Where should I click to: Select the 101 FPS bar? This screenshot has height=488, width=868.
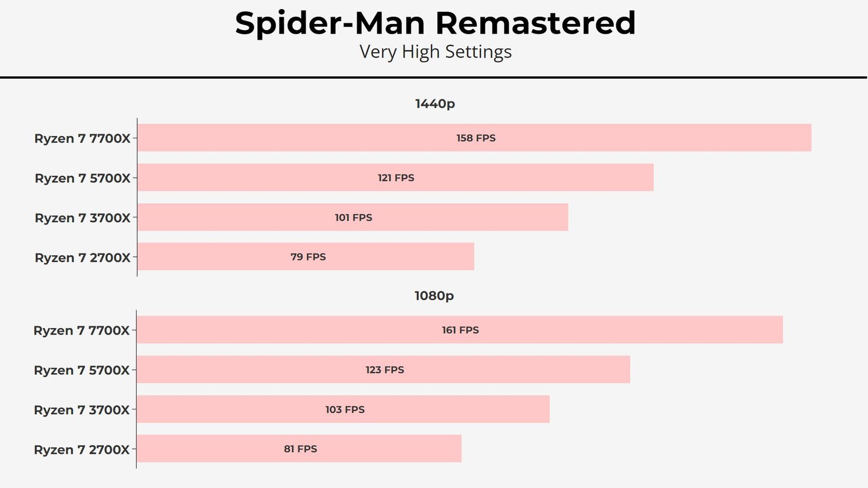(x=353, y=217)
